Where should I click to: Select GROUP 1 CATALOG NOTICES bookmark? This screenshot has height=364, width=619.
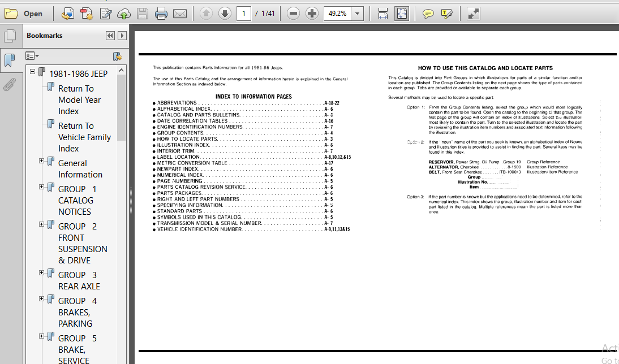coord(78,200)
